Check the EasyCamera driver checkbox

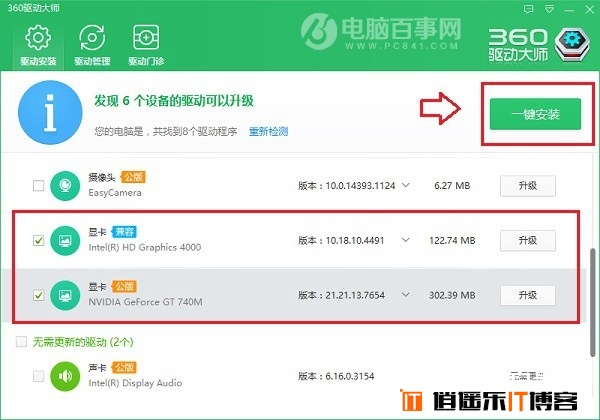tap(38, 186)
